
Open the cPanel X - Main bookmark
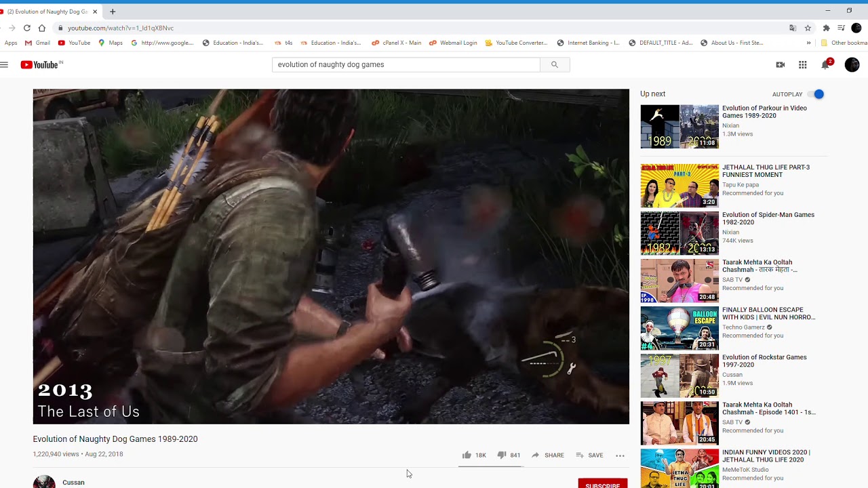397,43
